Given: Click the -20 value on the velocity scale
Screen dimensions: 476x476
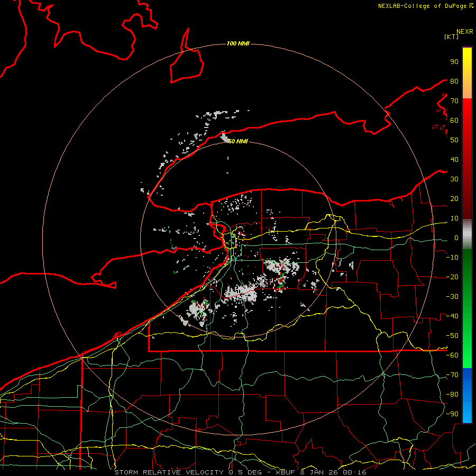Looking at the screenshot, I should pyautogui.click(x=452, y=277).
